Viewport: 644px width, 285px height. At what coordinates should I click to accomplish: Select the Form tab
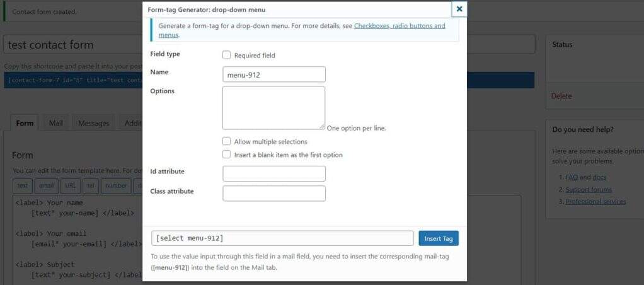point(25,123)
